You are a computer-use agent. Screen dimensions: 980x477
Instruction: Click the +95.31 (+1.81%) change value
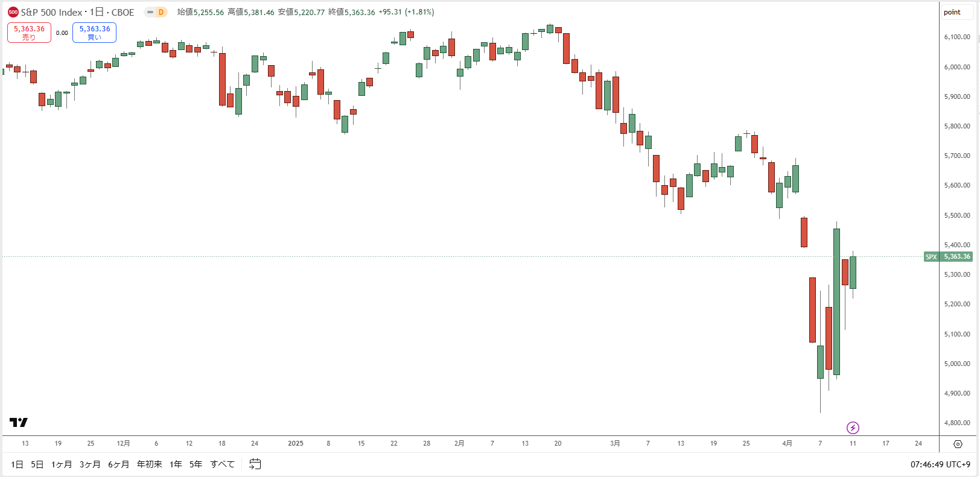click(406, 12)
